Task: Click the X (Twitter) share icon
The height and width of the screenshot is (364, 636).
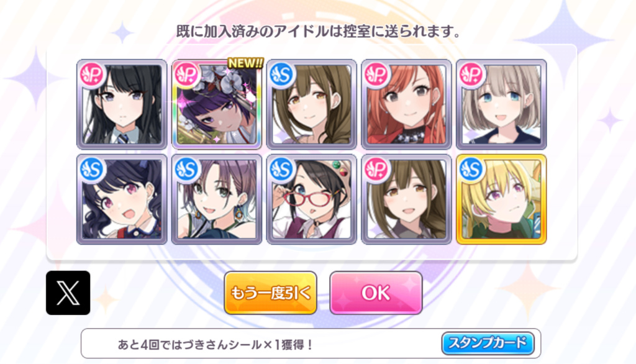Action: pyautogui.click(x=68, y=293)
